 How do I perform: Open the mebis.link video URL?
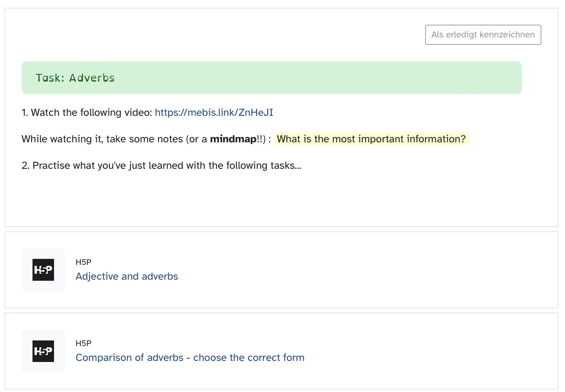coord(214,112)
